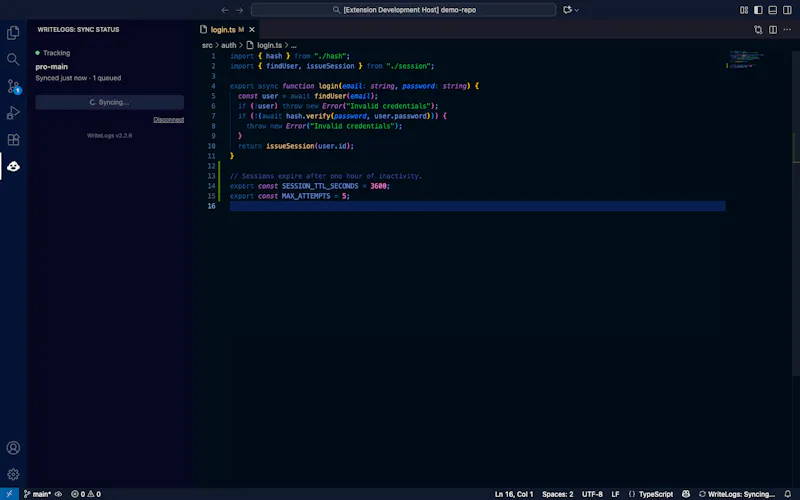Open the Accounts menu icon
The image size is (800, 500).
[x=13, y=447]
